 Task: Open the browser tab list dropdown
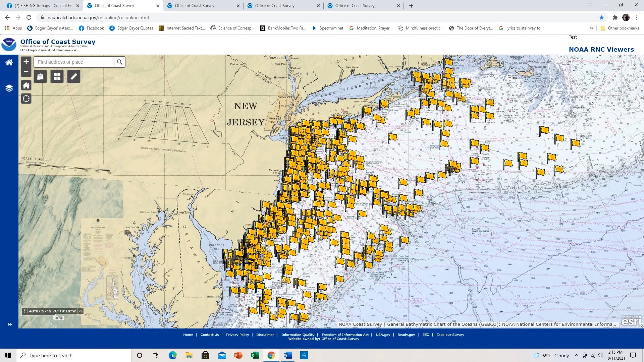[590, 5]
